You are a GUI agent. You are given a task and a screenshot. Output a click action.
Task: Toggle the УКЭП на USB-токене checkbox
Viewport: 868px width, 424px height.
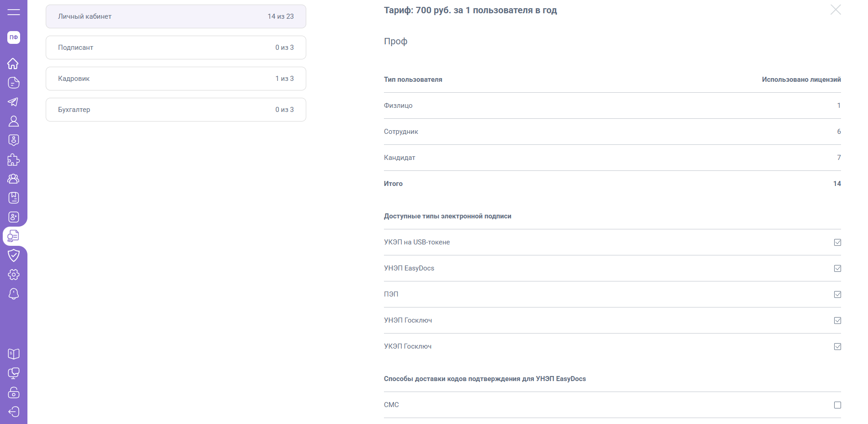pos(837,242)
